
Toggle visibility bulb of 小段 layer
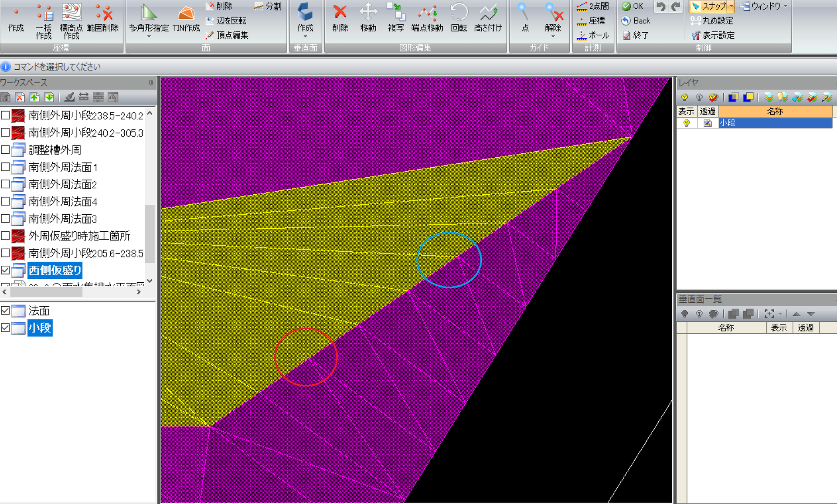(x=686, y=123)
